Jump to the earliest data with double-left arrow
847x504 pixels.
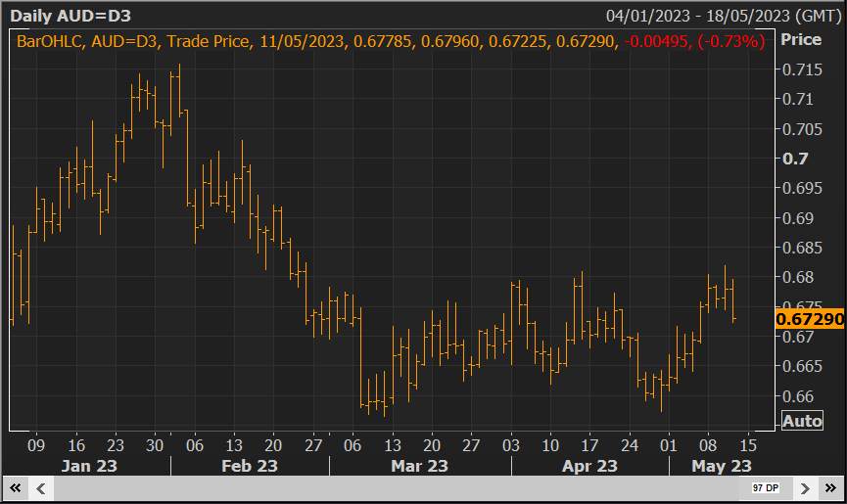pyautogui.click(x=15, y=488)
